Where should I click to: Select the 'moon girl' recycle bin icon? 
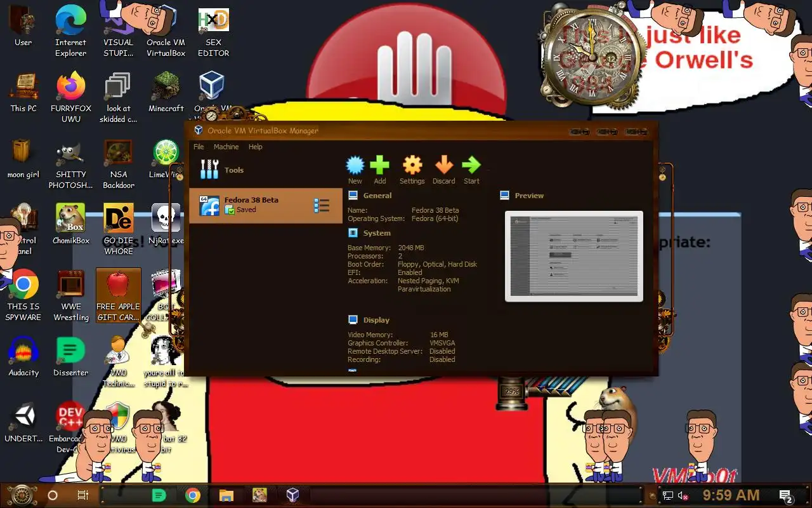point(23,159)
